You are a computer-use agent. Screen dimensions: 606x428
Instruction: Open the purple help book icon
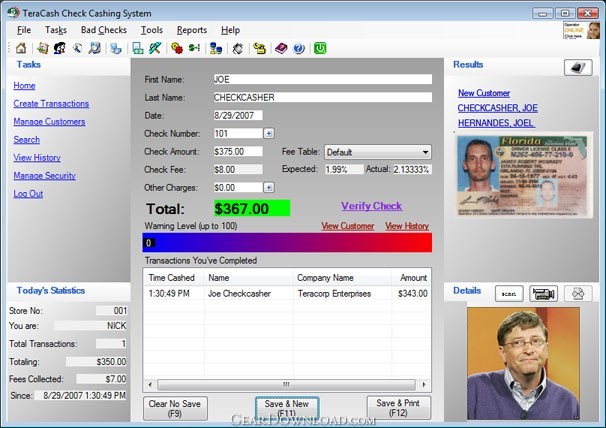281,48
